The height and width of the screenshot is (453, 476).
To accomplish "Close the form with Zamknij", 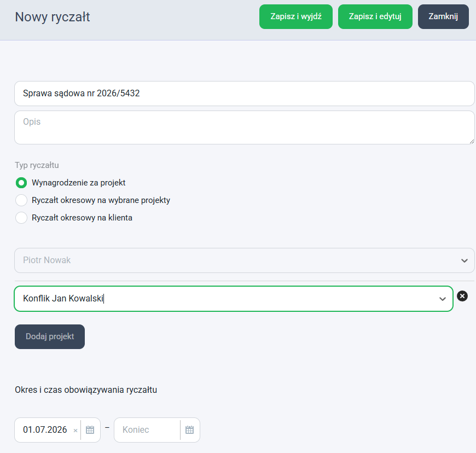I will tap(443, 17).
